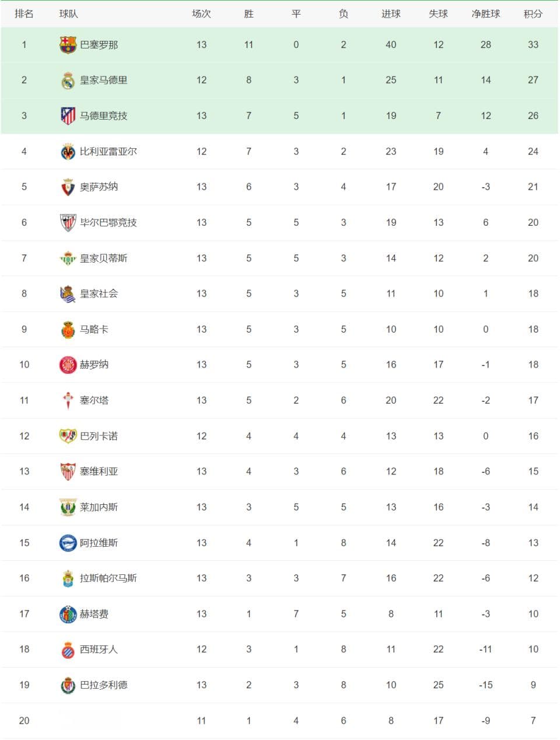Open the 巴塞罗那 team link
This screenshot has width=560, height=740.
pyautogui.click(x=99, y=44)
